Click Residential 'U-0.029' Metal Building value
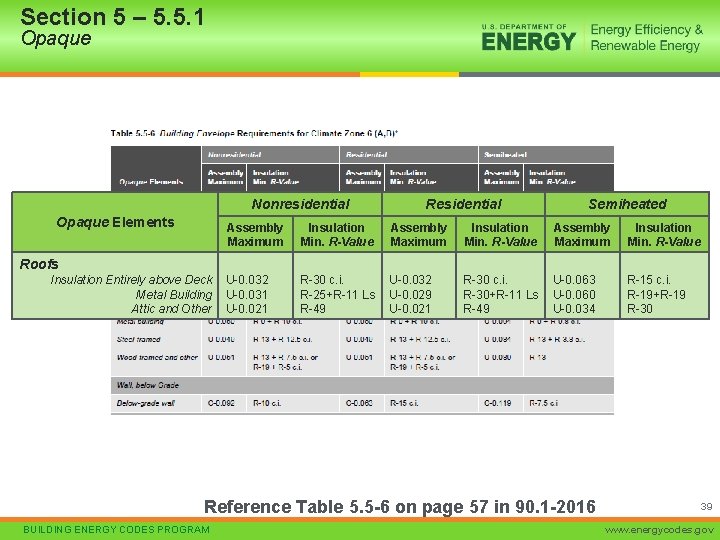This screenshot has height=540, width=720. coord(411,294)
